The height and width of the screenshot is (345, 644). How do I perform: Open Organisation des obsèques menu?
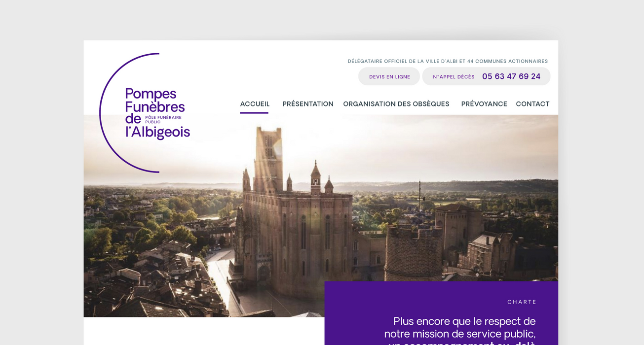point(396,104)
